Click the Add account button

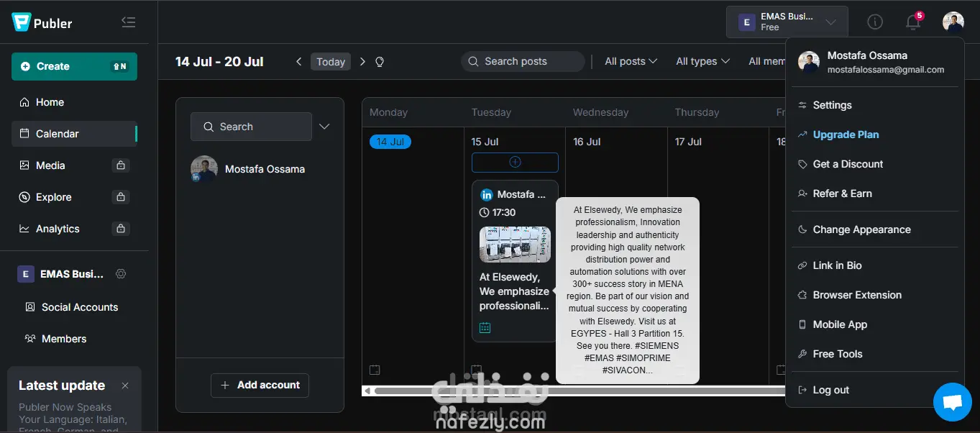click(260, 385)
